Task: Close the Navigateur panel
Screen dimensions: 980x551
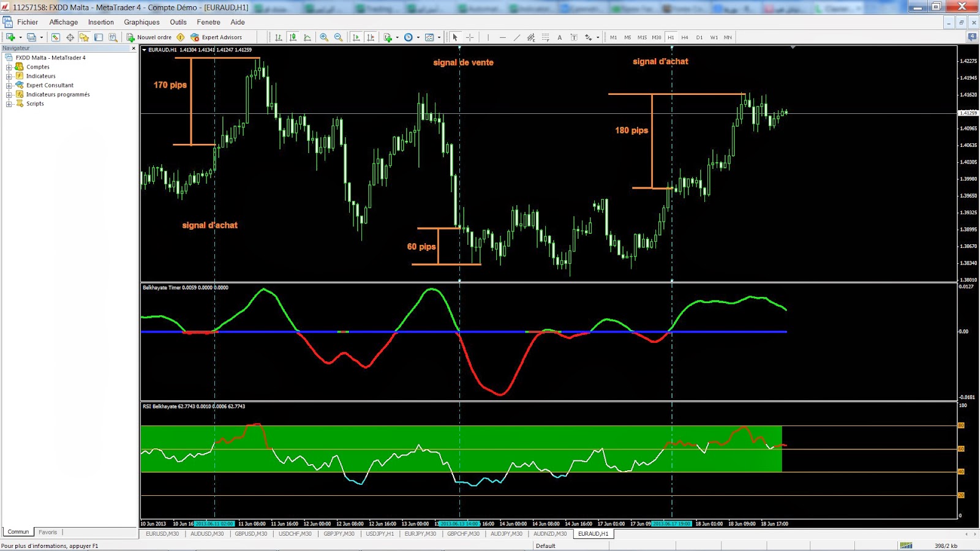Action: click(x=134, y=48)
